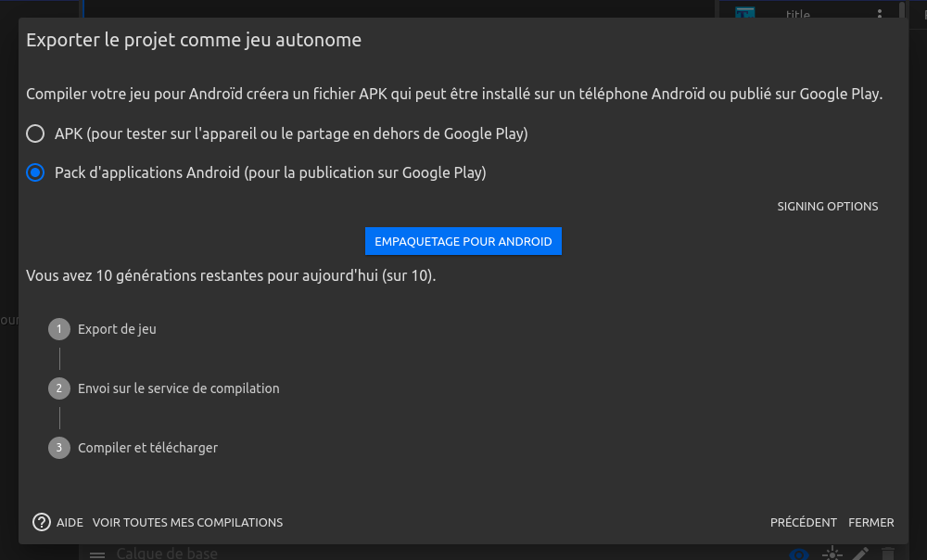Select the Calque de base layer name
The image size is (927, 560).
pyautogui.click(x=167, y=554)
